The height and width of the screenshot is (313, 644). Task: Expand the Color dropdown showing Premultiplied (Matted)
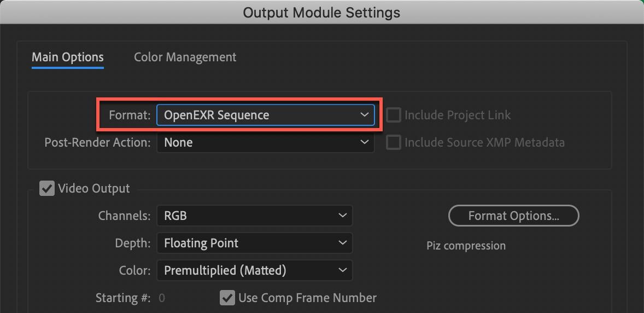click(x=254, y=270)
